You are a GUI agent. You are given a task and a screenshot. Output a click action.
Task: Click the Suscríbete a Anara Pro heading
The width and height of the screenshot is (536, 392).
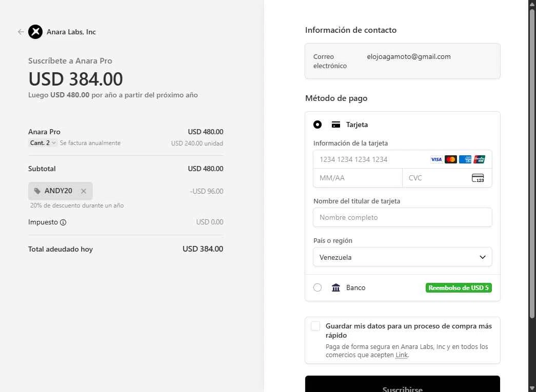pyautogui.click(x=70, y=61)
